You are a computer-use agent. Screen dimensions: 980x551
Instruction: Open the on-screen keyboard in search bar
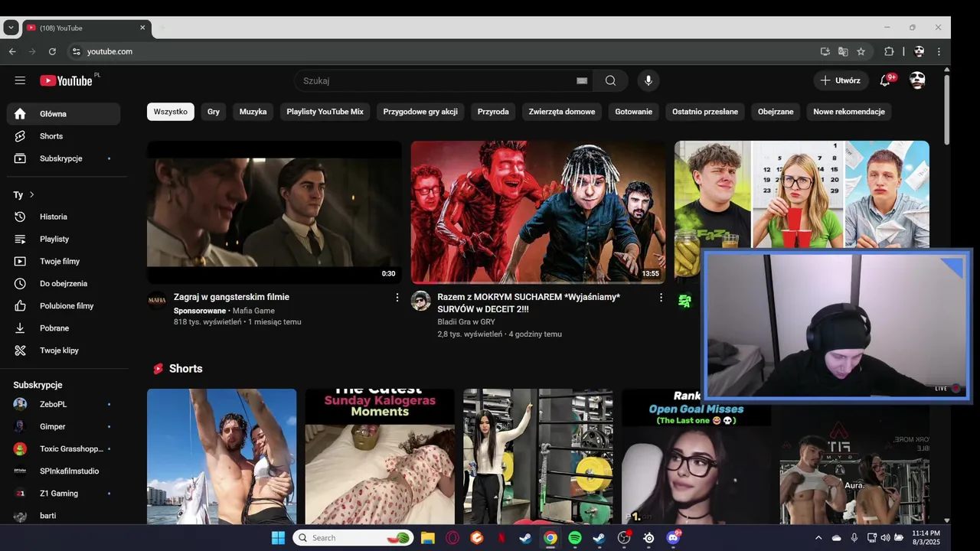click(x=582, y=80)
